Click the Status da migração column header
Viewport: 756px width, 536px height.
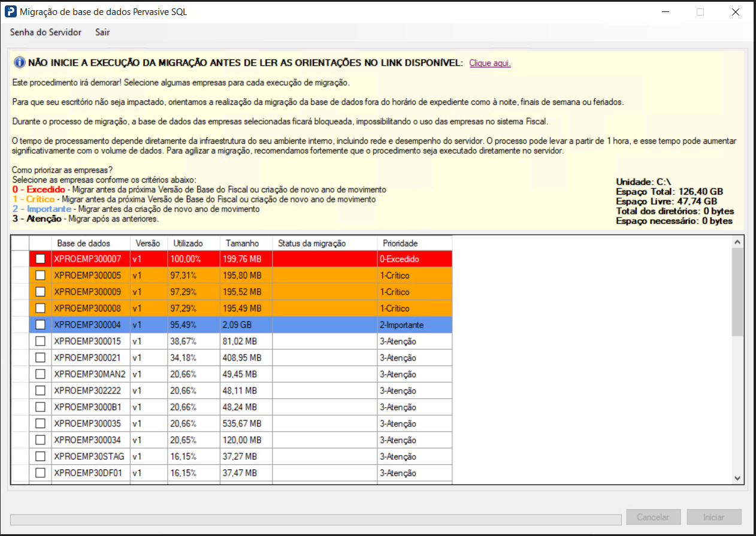coord(325,243)
